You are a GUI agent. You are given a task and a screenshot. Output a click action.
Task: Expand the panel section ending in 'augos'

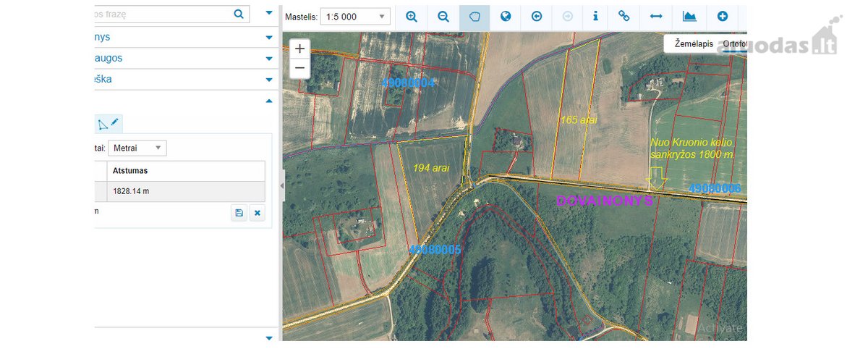(x=269, y=58)
